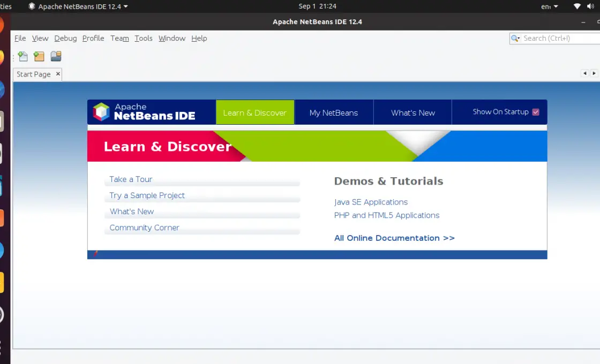
Task: Open the en input language dropdown
Action: pyautogui.click(x=550, y=6)
